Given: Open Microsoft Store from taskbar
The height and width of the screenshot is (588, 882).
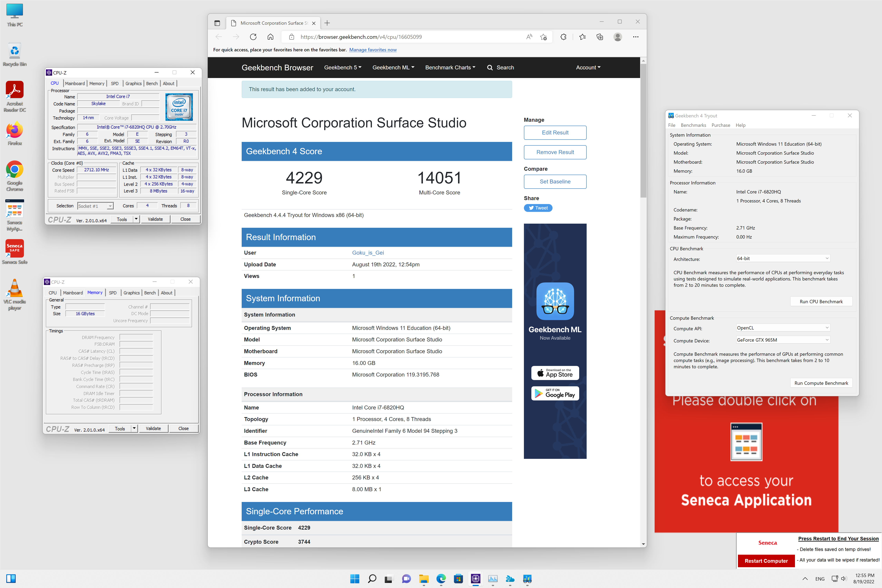Looking at the screenshot, I should 458,579.
